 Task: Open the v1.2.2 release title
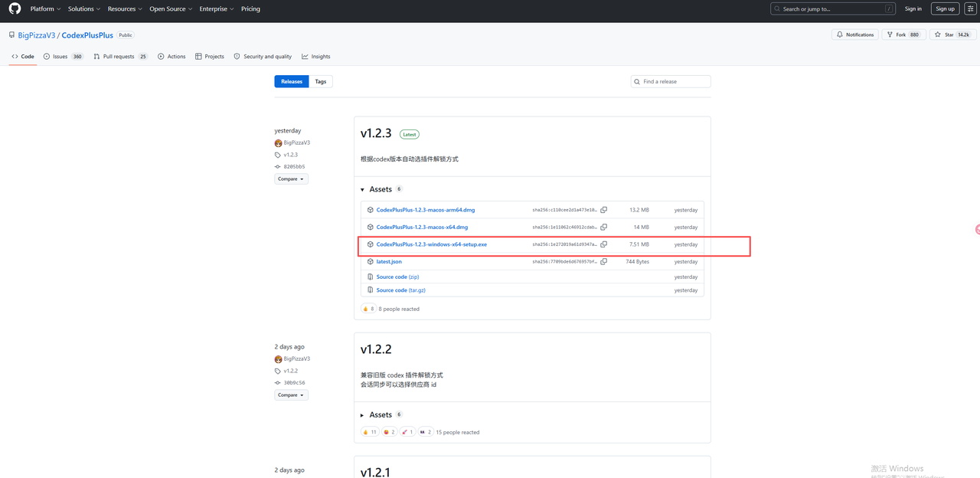click(x=376, y=349)
